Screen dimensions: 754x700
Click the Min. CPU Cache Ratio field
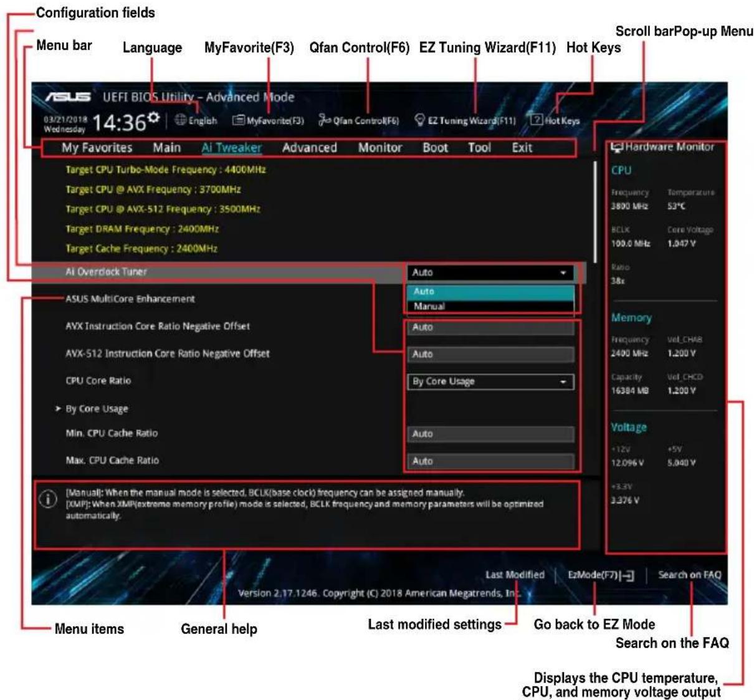(490, 434)
